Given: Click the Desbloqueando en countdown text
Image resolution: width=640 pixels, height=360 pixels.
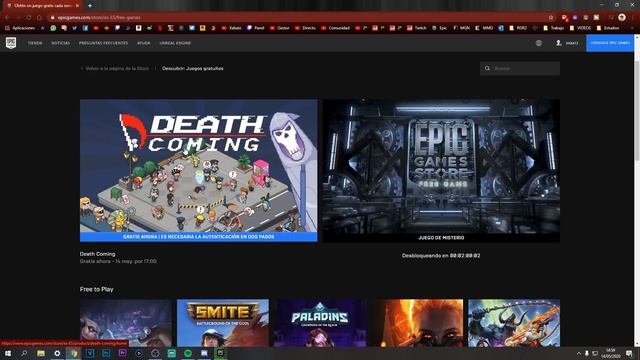Looking at the screenshot, I should click(441, 256).
